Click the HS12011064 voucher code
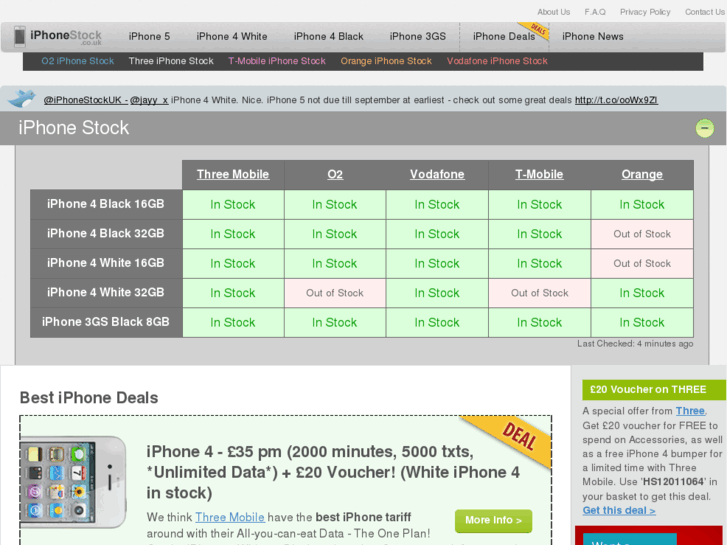 tap(674, 481)
